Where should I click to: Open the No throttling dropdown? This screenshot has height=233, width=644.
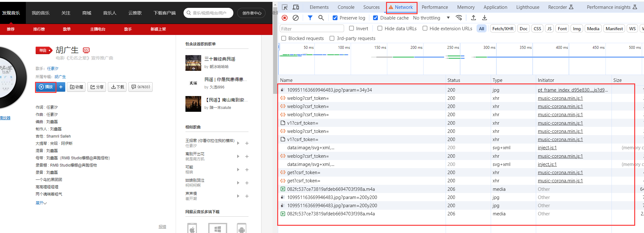pyautogui.click(x=431, y=18)
